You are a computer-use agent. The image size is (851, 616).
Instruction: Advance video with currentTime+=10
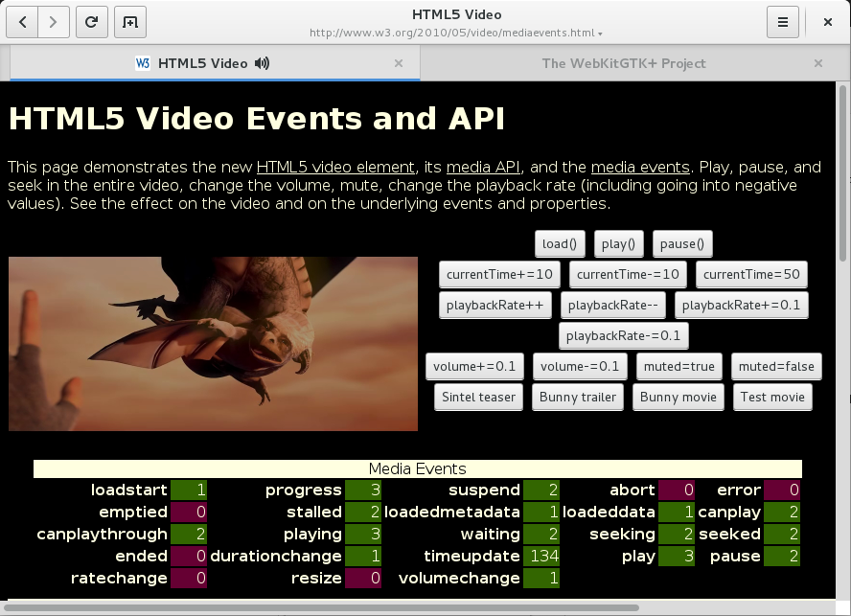click(499, 274)
